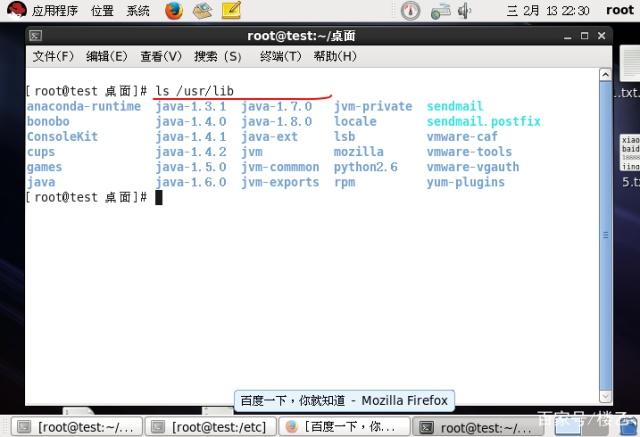This screenshot has height=437, width=640.
Task: Click the 'vmware-tools' entry
Action: [x=469, y=152]
